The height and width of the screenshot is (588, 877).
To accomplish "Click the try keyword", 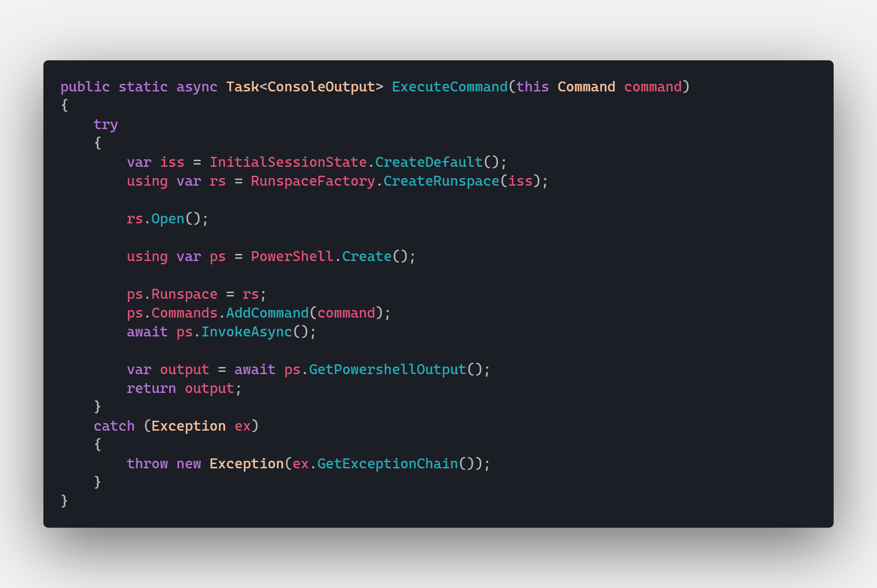I will click(x=106, y=125).
